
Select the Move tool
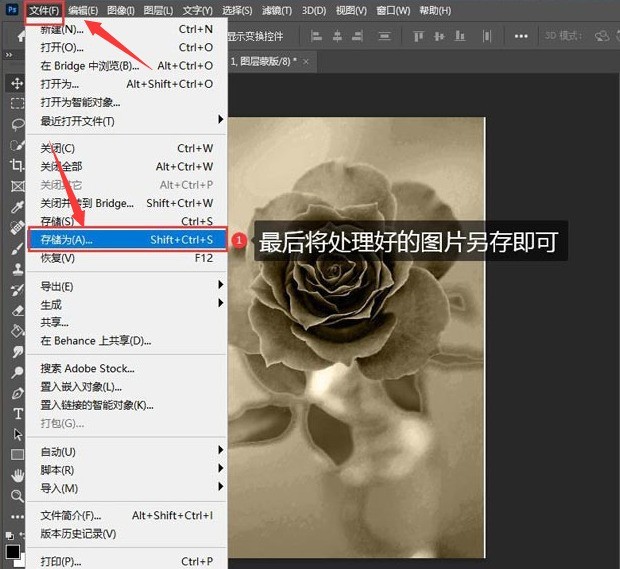pos(17,83)
